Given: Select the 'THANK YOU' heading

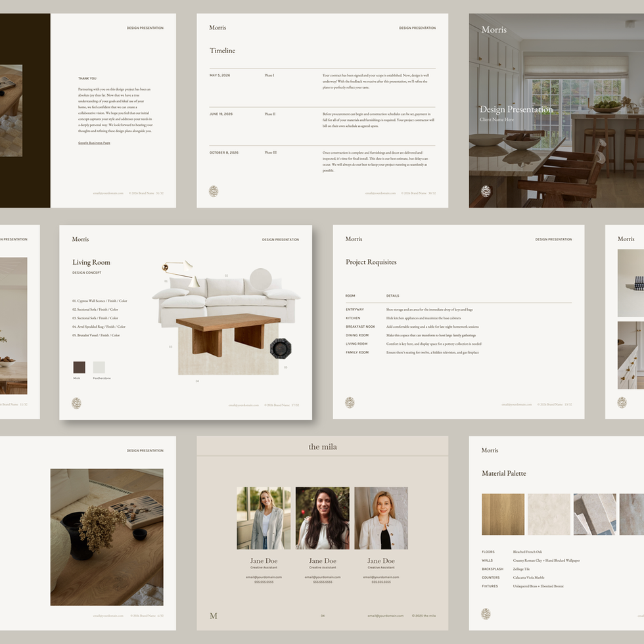Looking at the screenshot, I should (87, 78).
